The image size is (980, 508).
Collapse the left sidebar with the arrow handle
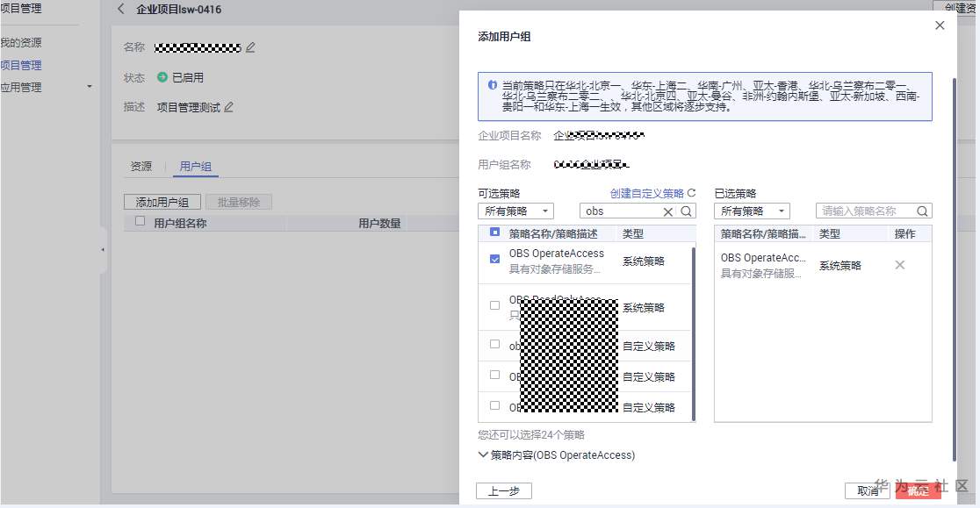[103, 250]
